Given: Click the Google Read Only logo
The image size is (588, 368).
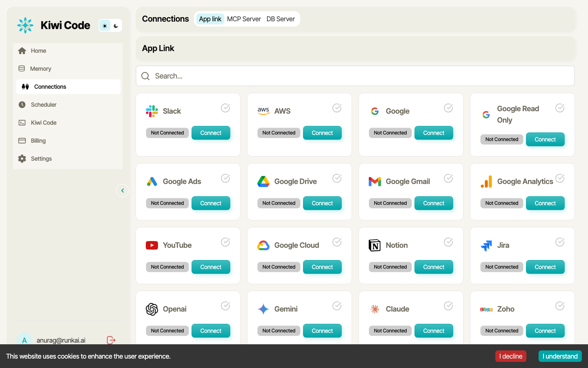Looking at the screenshot, I should point(486,114).
